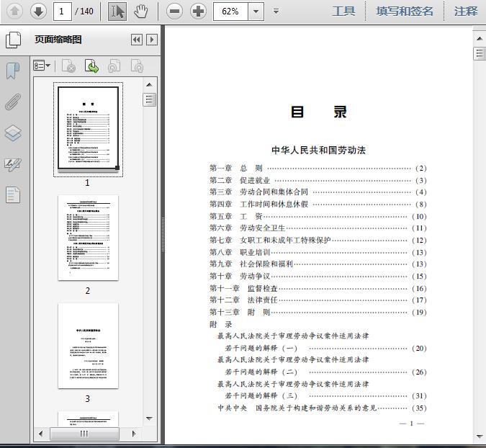486x448 pixels.
Task: Click thumbnail vertical scrollbar handle
Action: point(149,99)
